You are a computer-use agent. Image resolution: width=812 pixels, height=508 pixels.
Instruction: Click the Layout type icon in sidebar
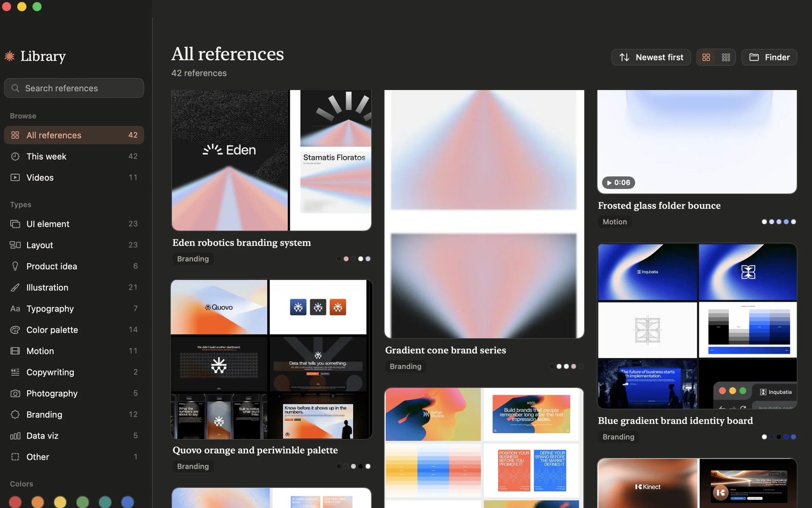point(15,245)
